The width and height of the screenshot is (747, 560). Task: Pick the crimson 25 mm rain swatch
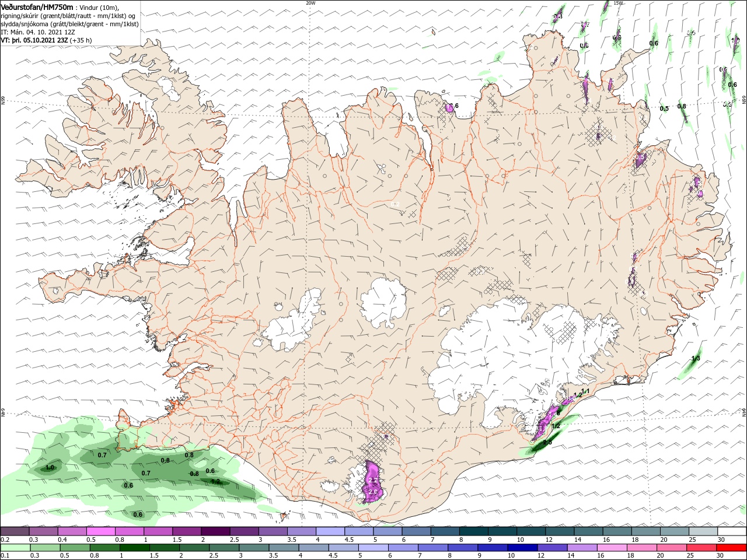tap(701, 548)
